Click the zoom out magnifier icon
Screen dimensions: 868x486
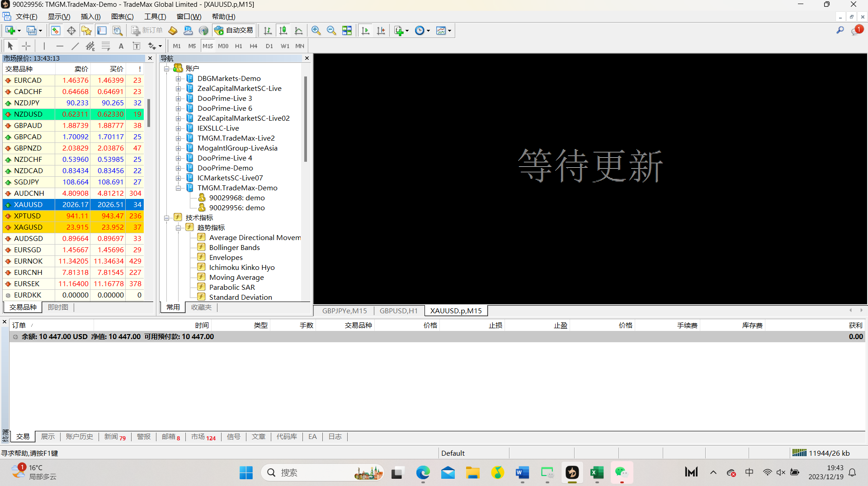click(x=331, y=30)
